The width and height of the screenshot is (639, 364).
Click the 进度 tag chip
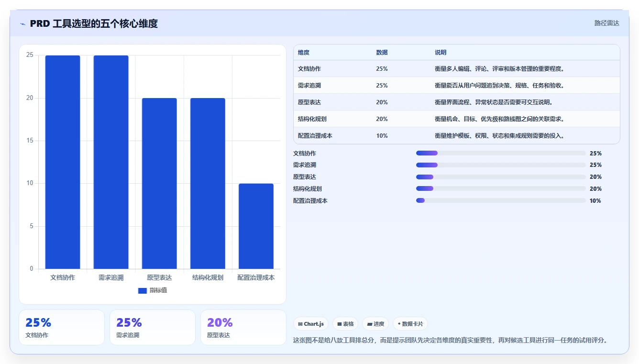(x=375, y=324)
